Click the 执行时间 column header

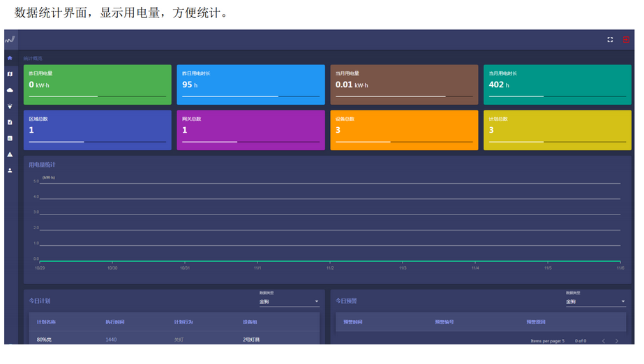114,322
